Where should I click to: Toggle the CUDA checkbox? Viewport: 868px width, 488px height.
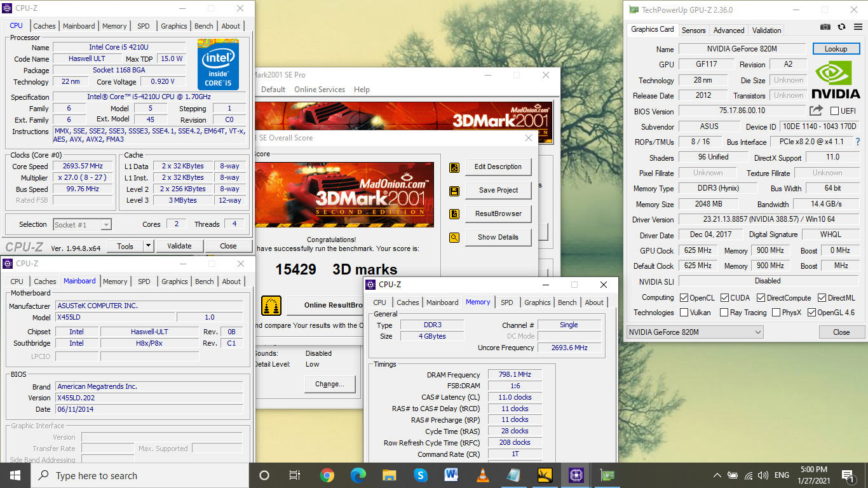(x=724, y=297)
